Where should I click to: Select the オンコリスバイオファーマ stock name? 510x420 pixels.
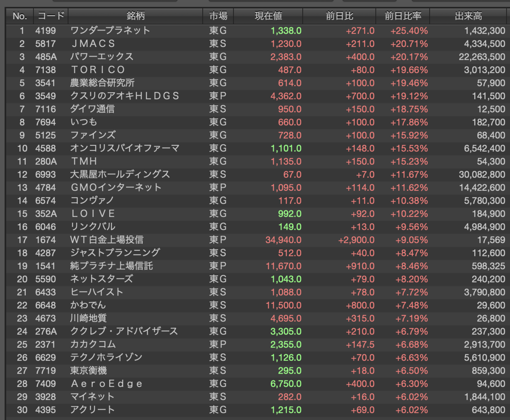(125, 148)
